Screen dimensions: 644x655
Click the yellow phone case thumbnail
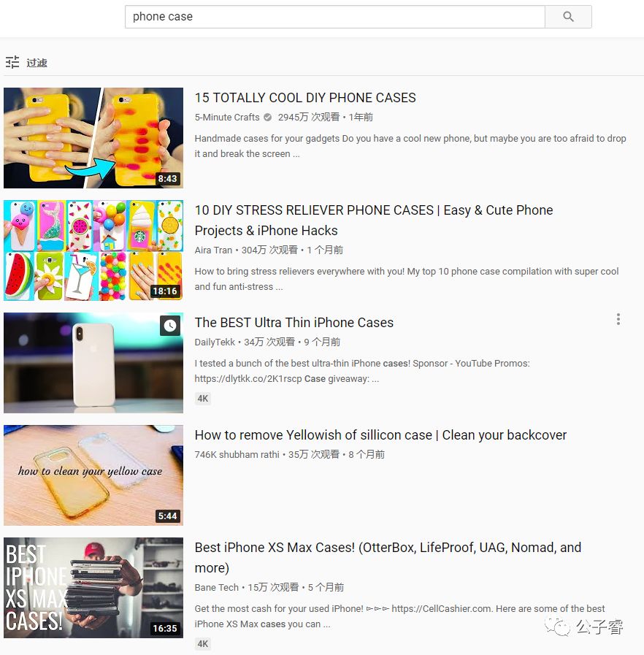(93, 138)
